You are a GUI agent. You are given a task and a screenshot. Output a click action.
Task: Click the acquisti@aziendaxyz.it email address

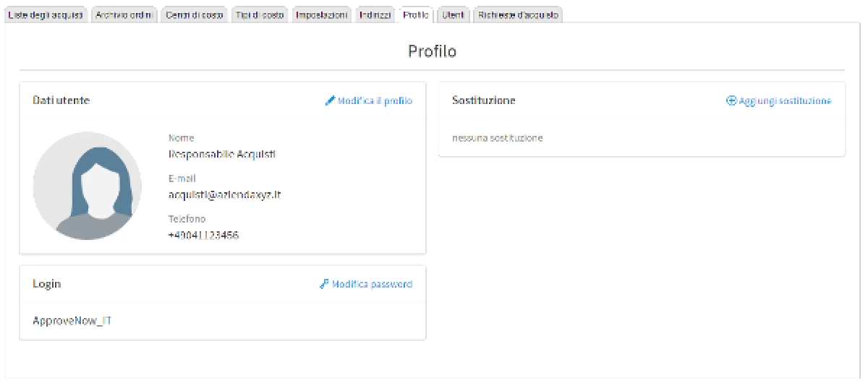tap(224, 195)
